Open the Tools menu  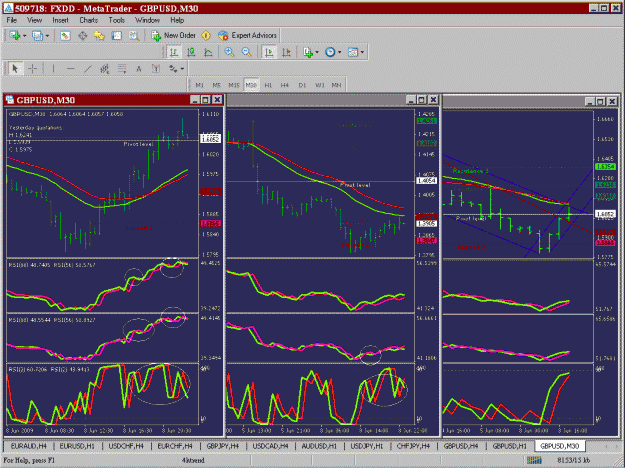click(x=116, y=20)
